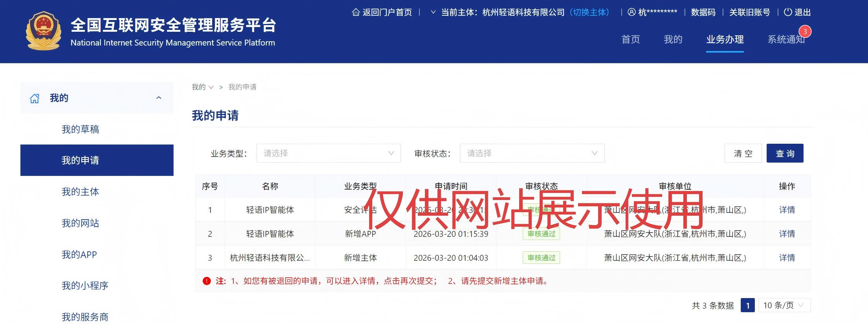This screenshot has height=324, width=868.
Task: Click 审核通过 badge in 新增主体 row
Action: point(541,258)
